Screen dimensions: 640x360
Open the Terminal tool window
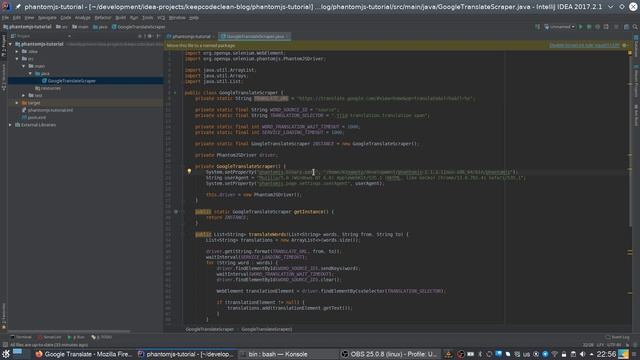coord(21,337)
